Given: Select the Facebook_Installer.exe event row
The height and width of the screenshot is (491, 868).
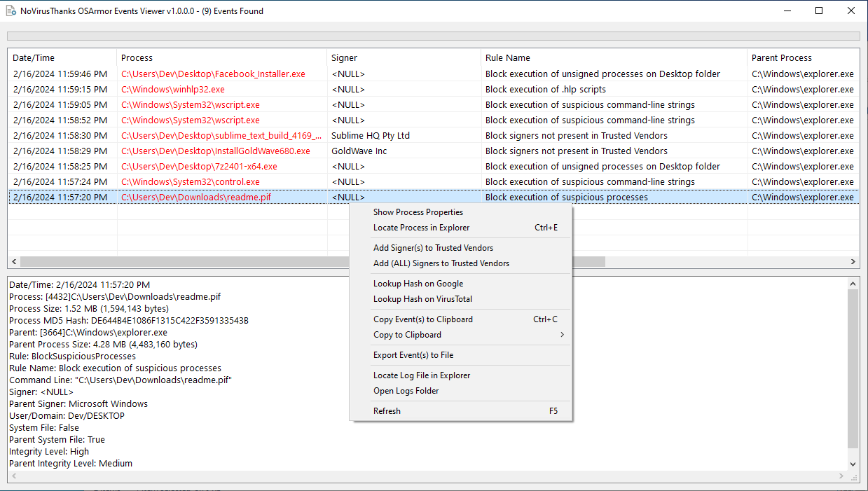Looking at the screenshot, I should 434,74.
